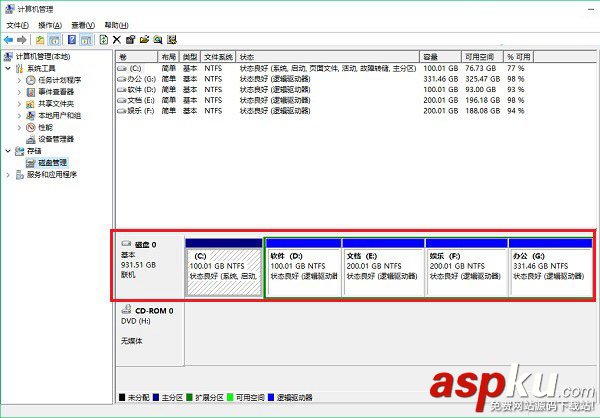The image size is (600, 418).
Task: Click the DVD (H:) drive label
Action: (135, 321)
